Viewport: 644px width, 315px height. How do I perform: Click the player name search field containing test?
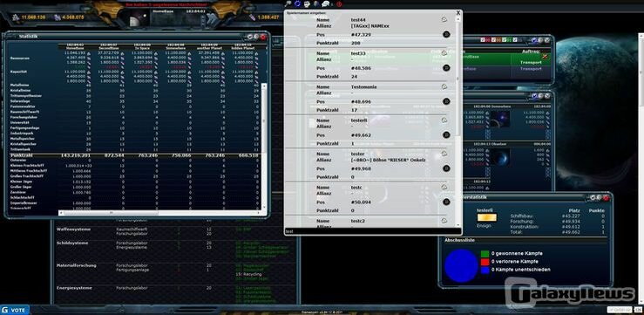point(373,231)
